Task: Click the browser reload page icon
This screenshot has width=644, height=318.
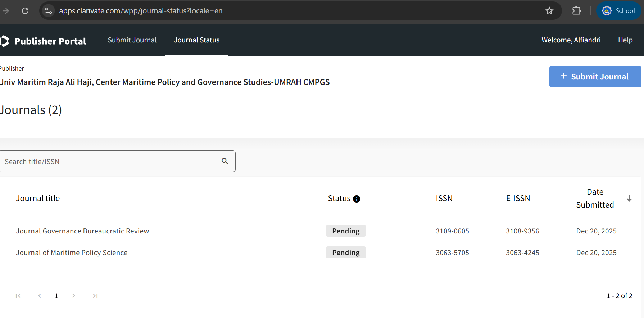Action: click(x=25, y=11)
